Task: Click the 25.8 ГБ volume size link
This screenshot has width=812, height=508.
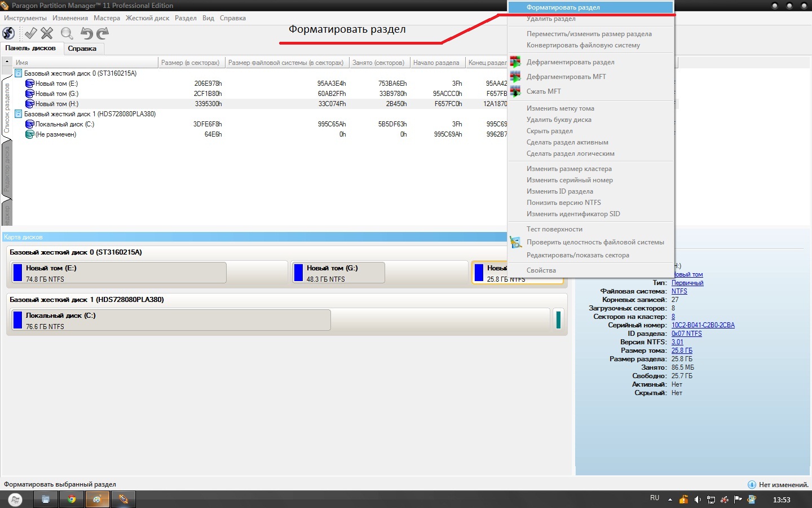Action: coord(682,351)
